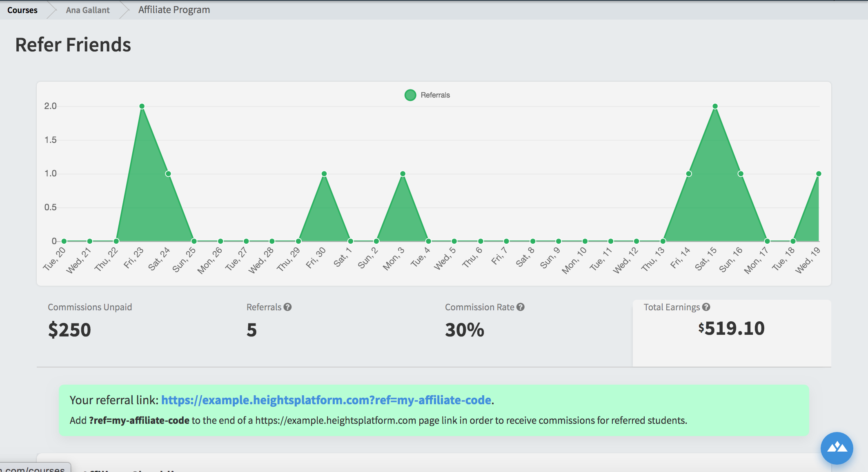
Task: Click the Total Earnings help icon
Action: click(706, 307)
